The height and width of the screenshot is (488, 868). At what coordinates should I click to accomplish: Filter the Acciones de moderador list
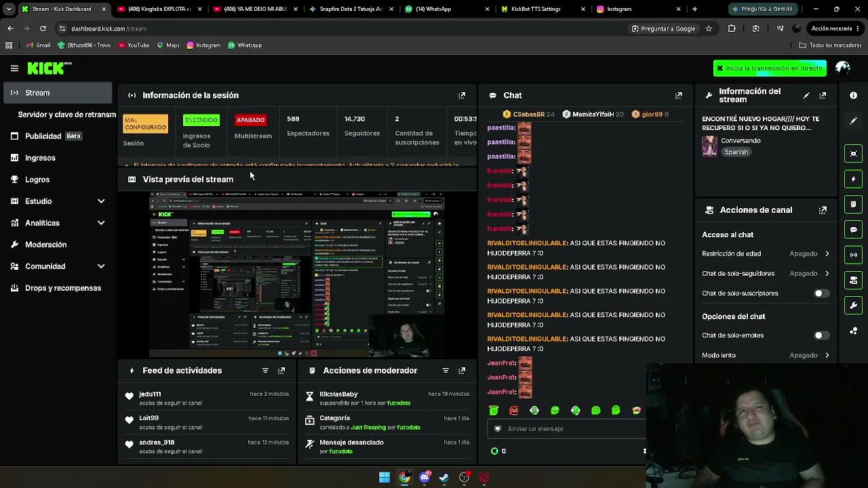(446, 371)
